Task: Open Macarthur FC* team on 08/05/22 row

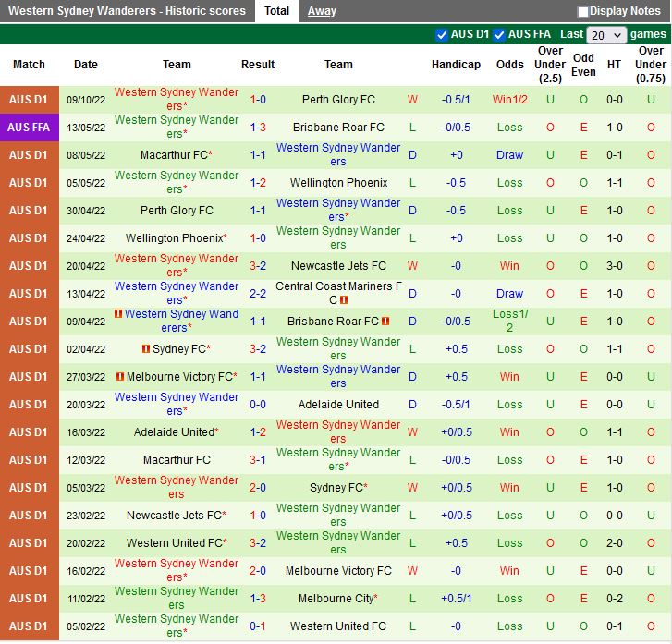Action: point(177,154)
